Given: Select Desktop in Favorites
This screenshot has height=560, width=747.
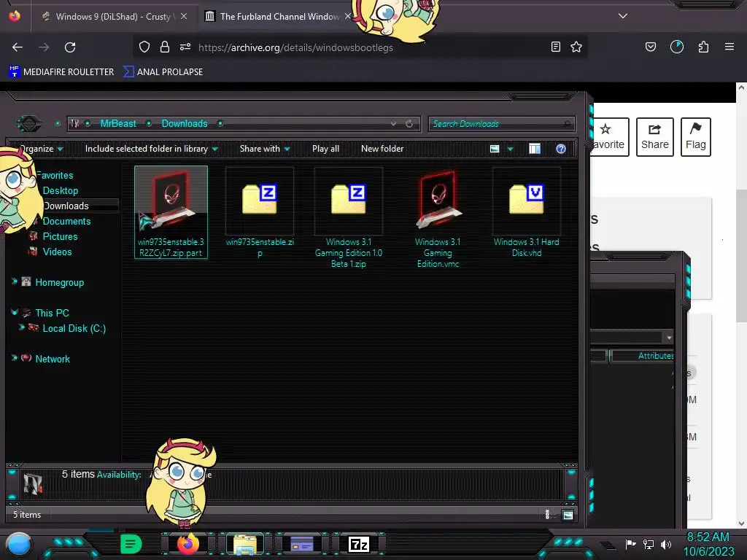Looking at the screenshot, I should [60, 190].
